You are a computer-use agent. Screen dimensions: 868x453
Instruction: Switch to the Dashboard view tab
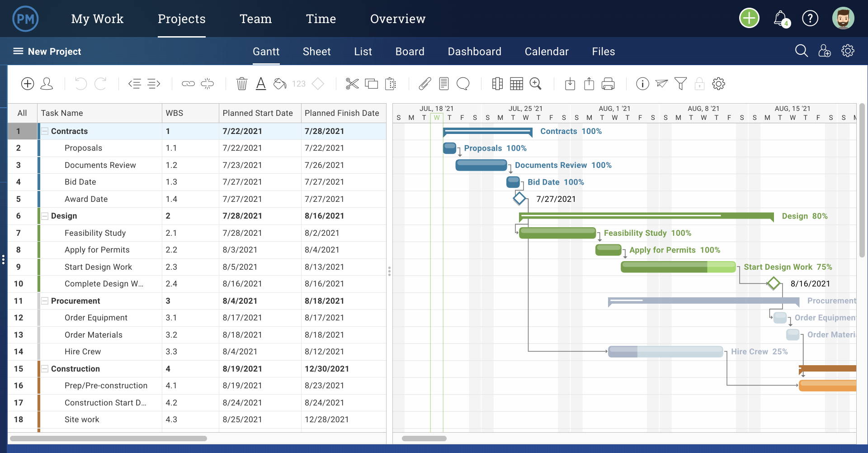(x=474, y=52)
